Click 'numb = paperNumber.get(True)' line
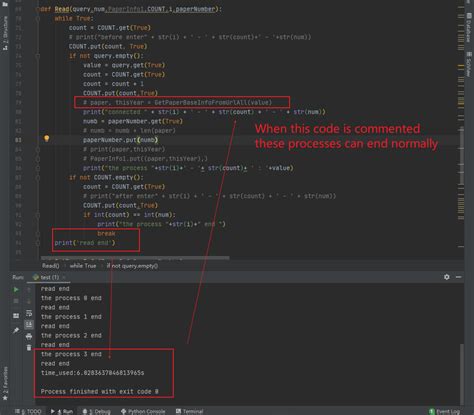474x415 pixels. (133, 121)
